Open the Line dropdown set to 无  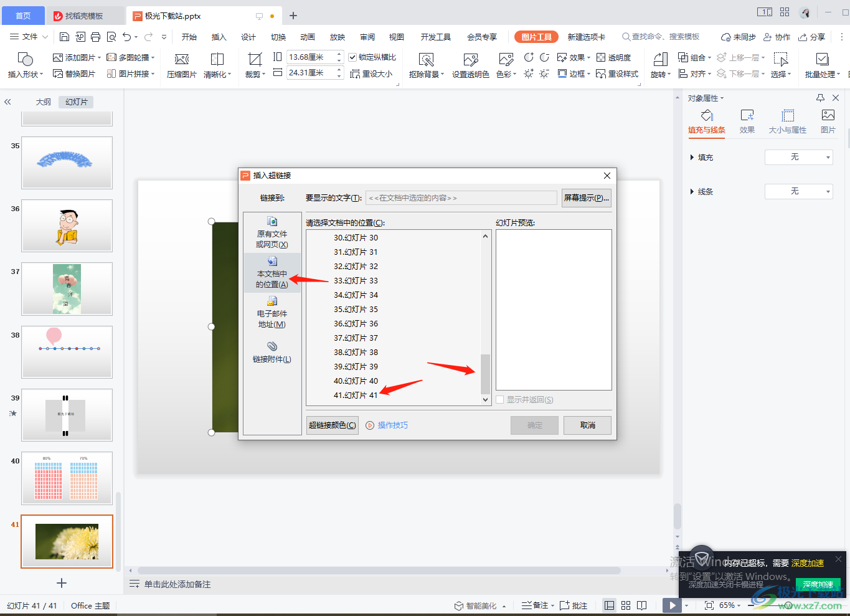799,191
